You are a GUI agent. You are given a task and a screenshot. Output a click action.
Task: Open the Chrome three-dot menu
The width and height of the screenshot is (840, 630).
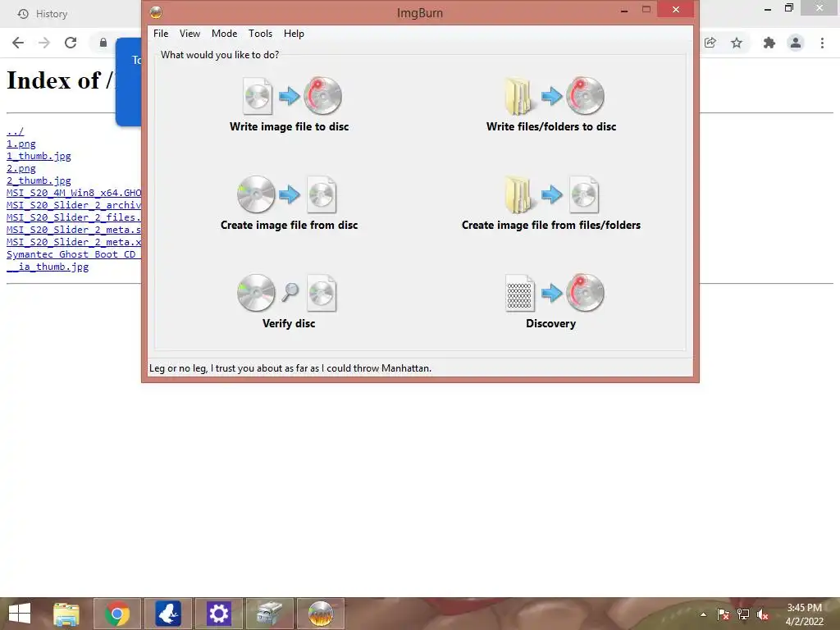click(x=822, y=43)
